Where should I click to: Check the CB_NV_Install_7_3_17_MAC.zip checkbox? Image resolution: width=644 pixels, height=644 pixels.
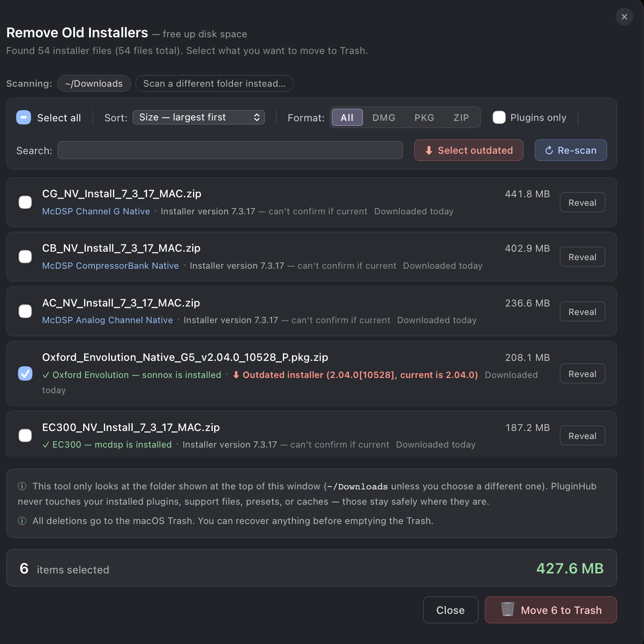point(25,257)
